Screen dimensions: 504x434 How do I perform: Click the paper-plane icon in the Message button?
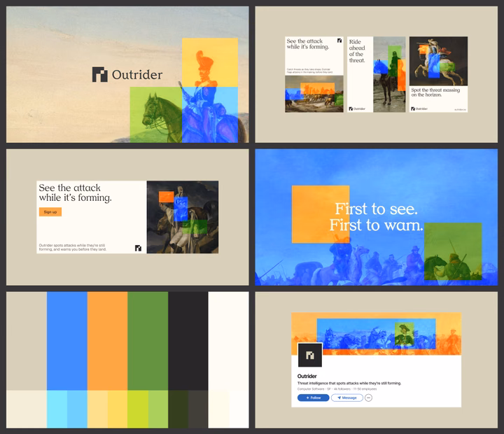tap(339, 398)
